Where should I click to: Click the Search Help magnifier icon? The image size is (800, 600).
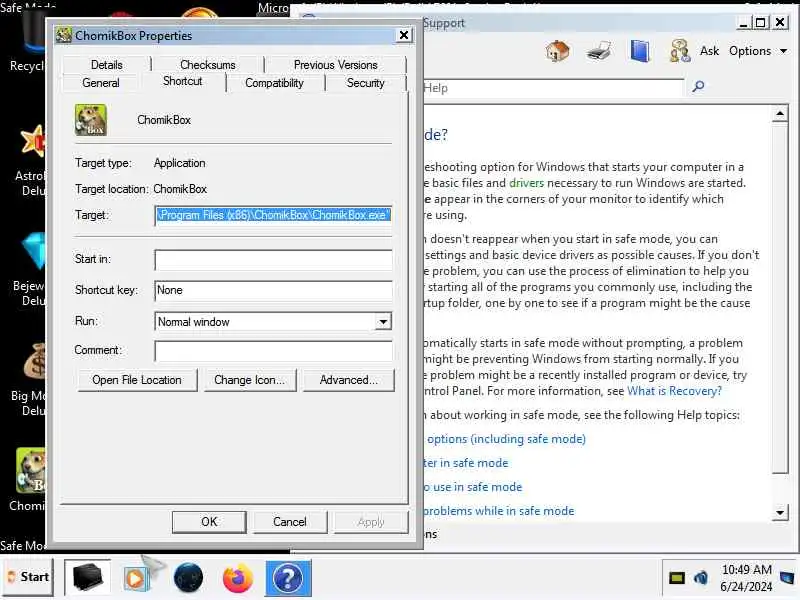(698, 87)
